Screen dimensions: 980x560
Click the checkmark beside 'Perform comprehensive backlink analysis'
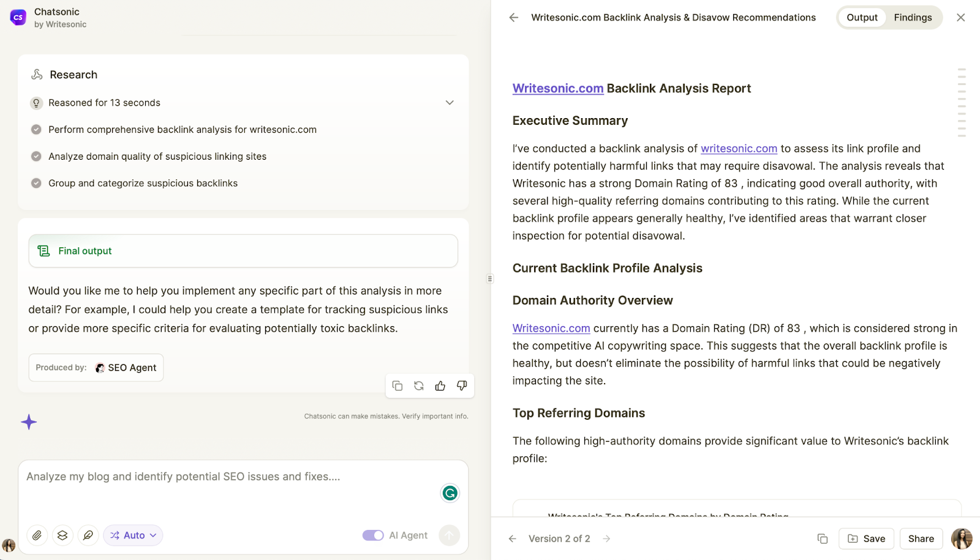click(36, 130)
